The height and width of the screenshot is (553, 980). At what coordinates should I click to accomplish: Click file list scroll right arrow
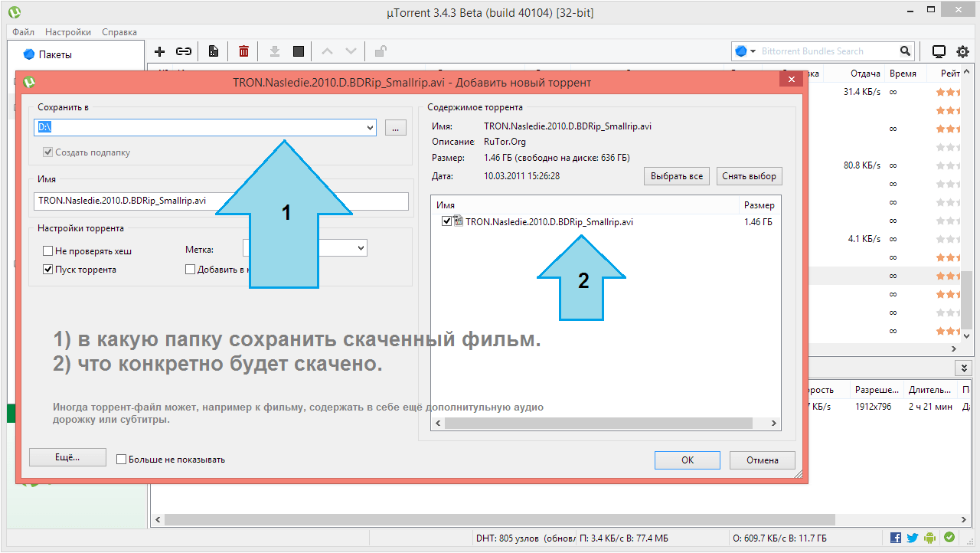[x=776, y=423]
